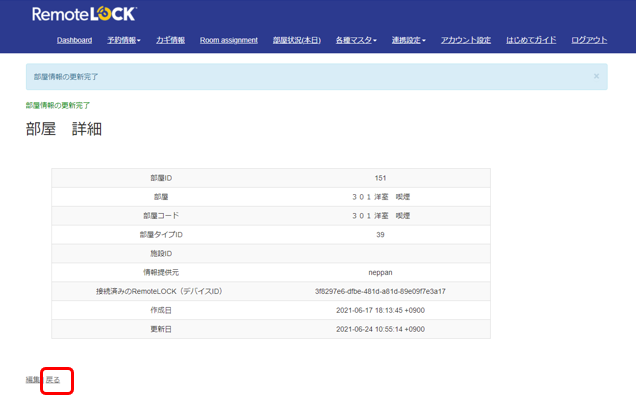Open the はじめてガイド link

[531, 40]
